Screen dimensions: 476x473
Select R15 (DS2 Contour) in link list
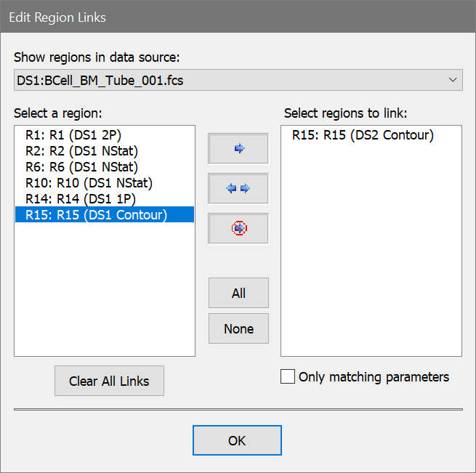pos(363,135)
